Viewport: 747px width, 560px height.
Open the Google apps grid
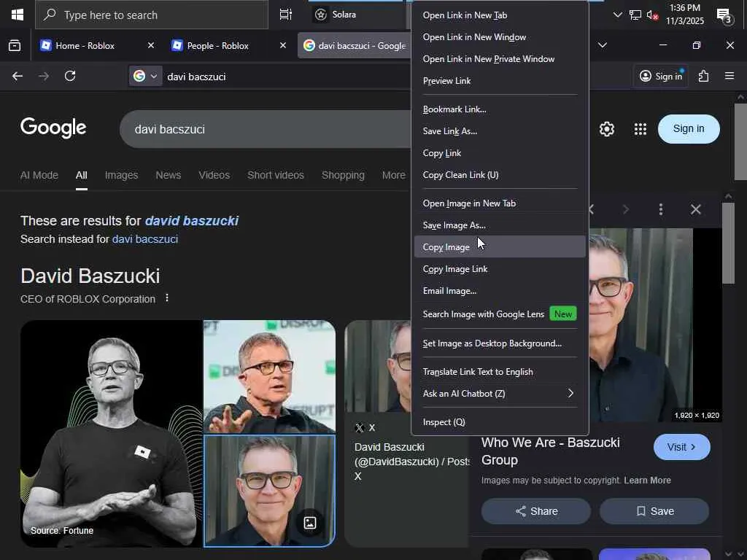pos(640,129)
